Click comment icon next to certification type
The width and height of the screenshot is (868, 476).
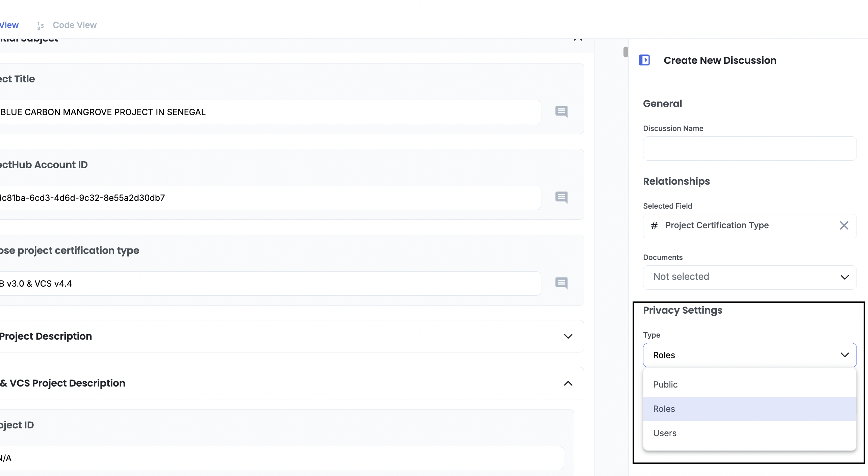coord(561,283)
